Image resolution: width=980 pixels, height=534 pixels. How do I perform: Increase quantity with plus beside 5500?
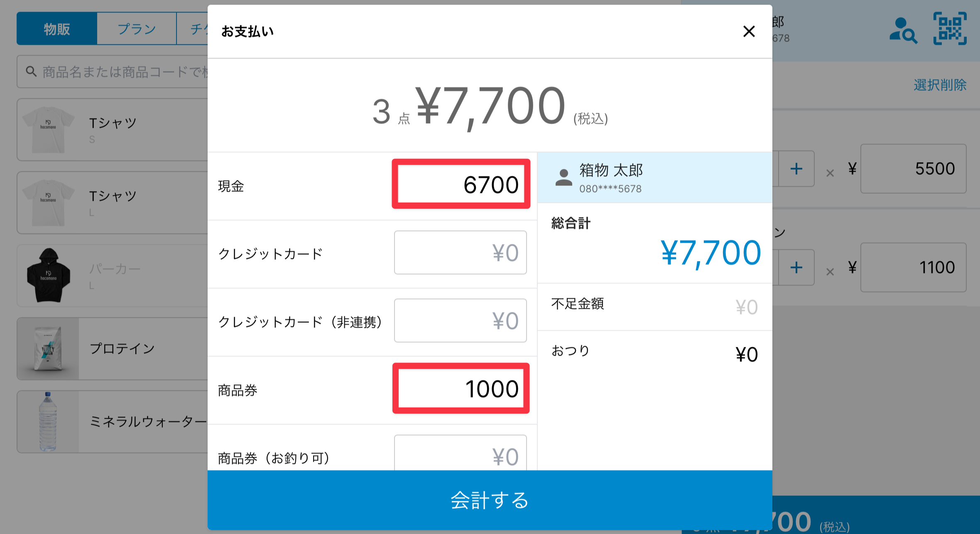(x=796, y=168)
